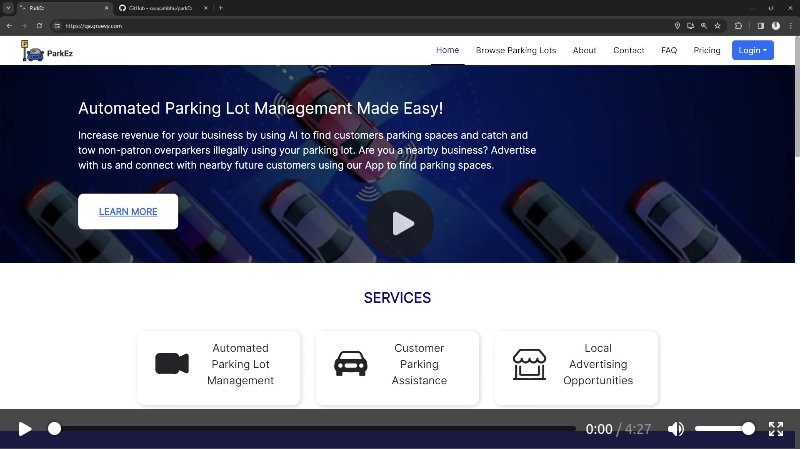
Task: Click the ParkEz logo in the navbar
Action: [x=45, y=50]
